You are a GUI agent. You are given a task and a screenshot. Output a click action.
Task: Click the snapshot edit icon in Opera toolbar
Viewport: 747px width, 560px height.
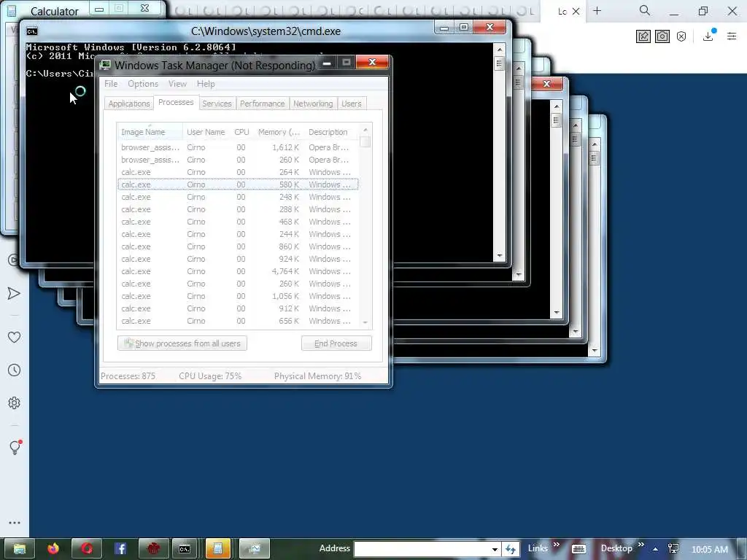click(x=643, y=36)
